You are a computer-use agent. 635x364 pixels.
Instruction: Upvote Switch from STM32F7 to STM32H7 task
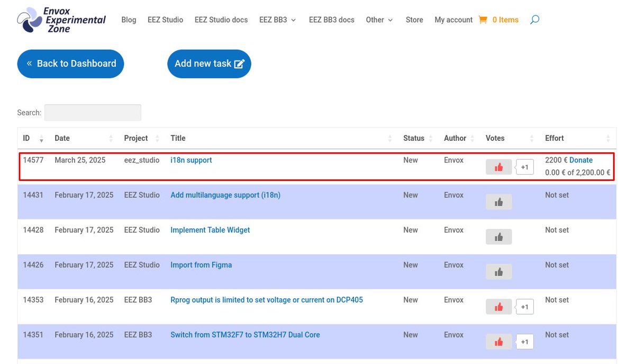tap(498, 342)
